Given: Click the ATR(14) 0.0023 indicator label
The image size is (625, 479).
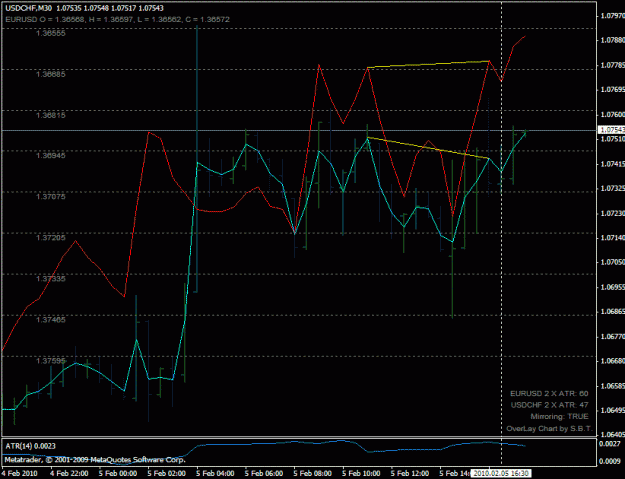Looking at the screenshot, I should [30, 446].
